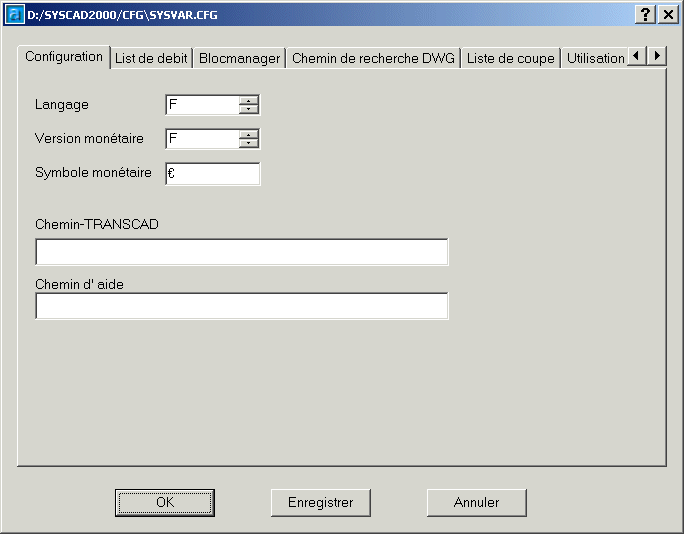Cancel changes with Annuler button
This screenshot has height=534, width=684.
476,502
